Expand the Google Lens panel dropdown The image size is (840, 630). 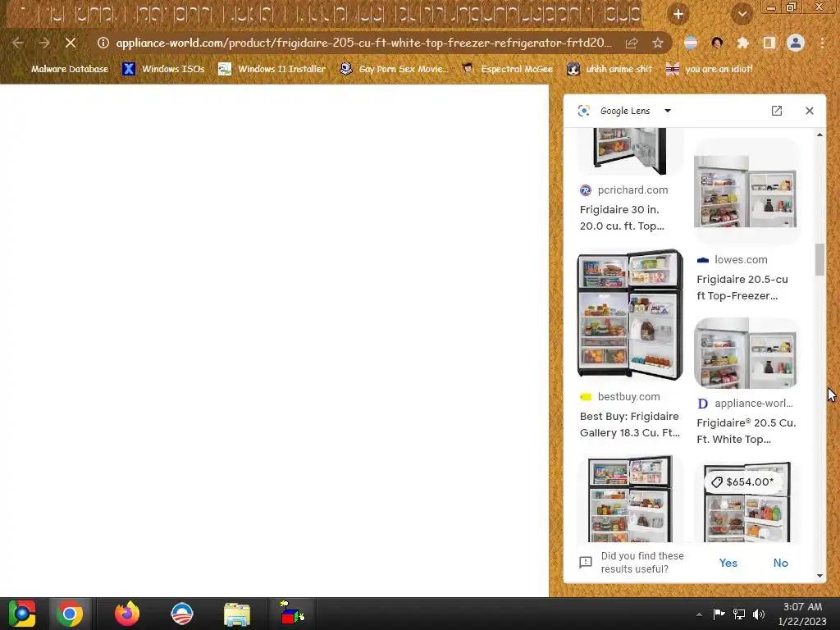click(x=668, y=111)
